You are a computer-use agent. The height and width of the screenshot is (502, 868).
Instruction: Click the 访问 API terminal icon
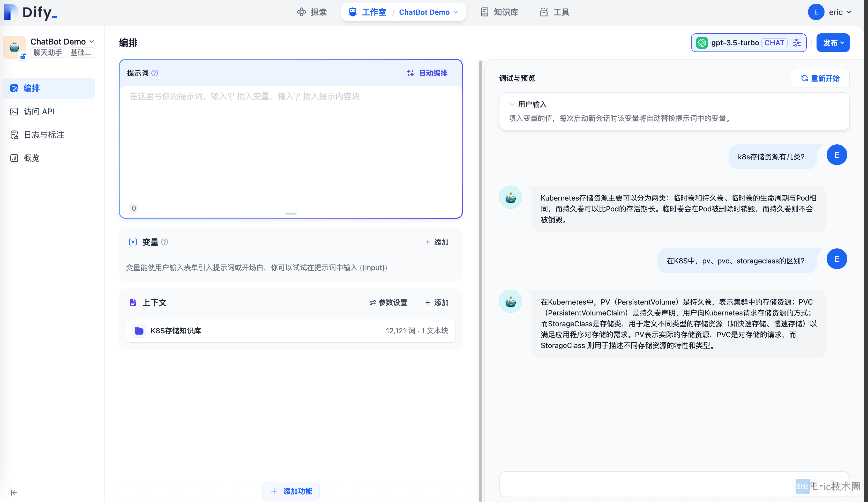point(14,111)
